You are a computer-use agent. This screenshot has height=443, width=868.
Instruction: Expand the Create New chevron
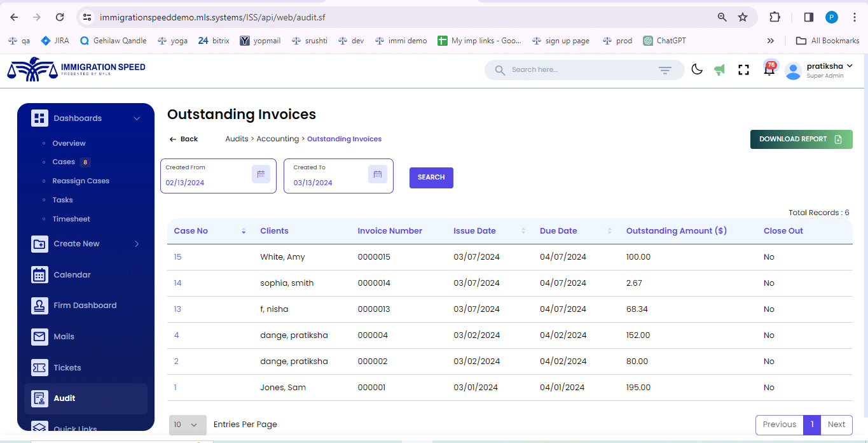[x=137, y=244]
